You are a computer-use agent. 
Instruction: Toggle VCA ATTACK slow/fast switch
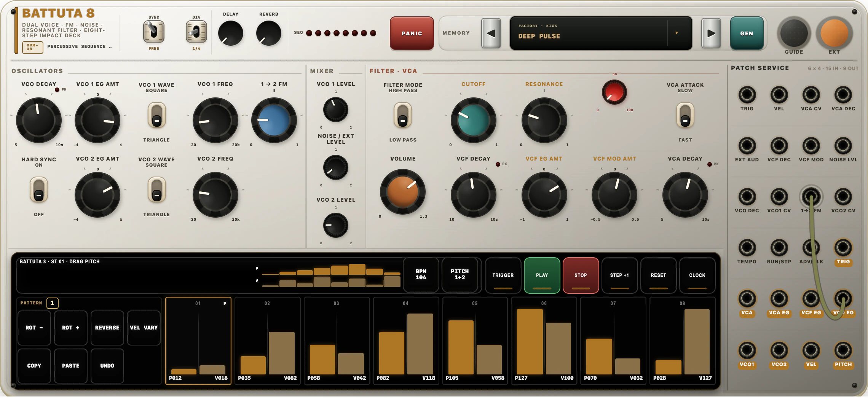tap(685, 115)
